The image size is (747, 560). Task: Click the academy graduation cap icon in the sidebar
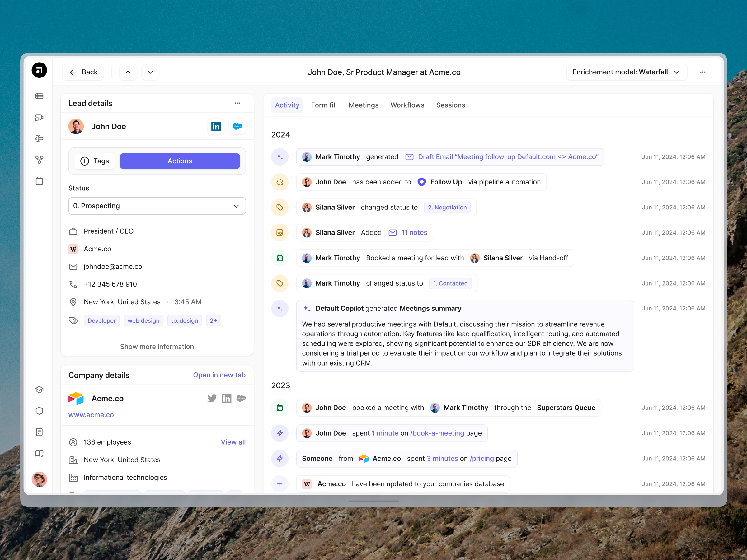(40, 390)
